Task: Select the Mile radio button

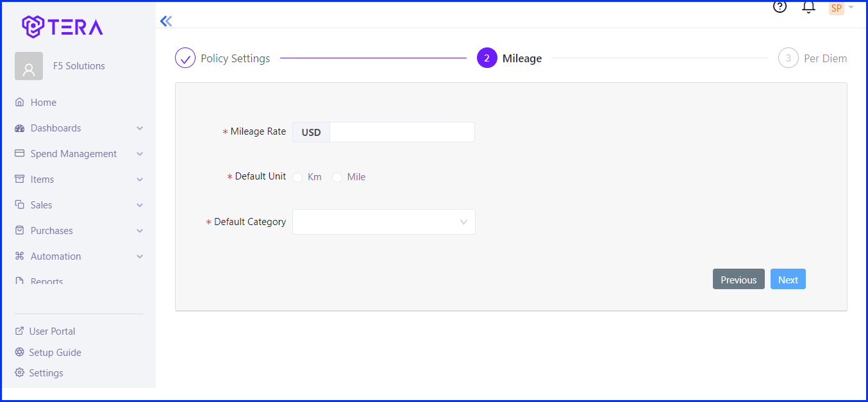Action: [337, 178]
